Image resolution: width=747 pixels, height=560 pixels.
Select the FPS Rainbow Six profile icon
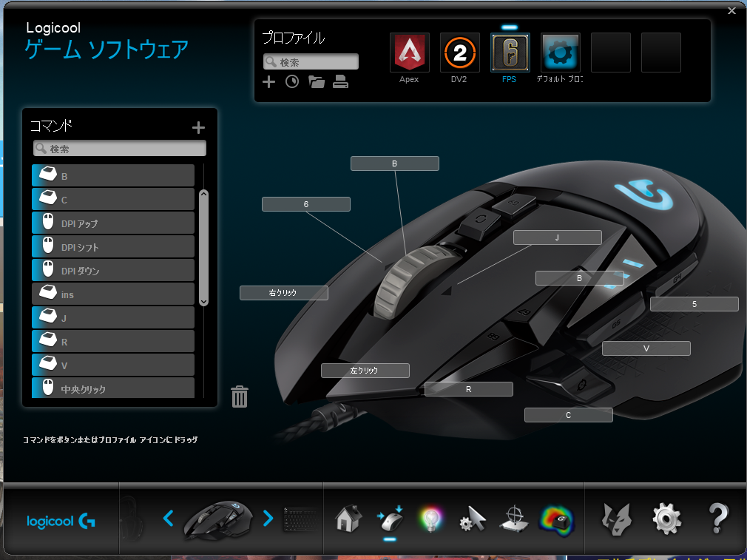510,53
